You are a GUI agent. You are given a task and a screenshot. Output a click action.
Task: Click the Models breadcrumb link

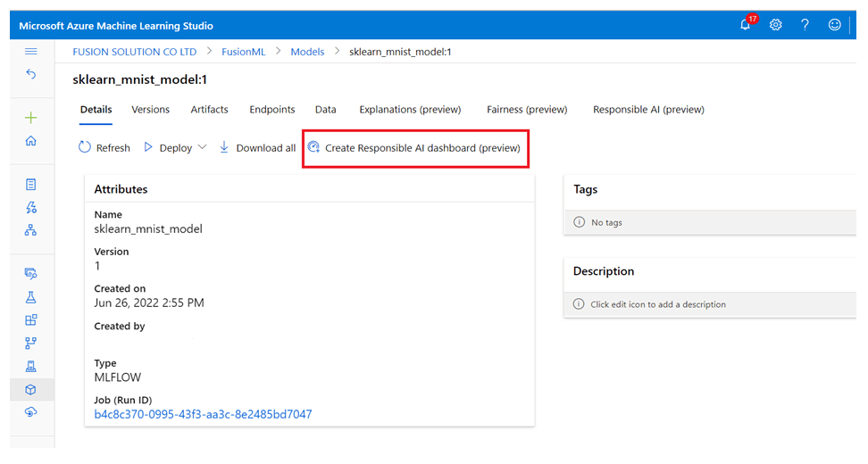tap(307, 52)
